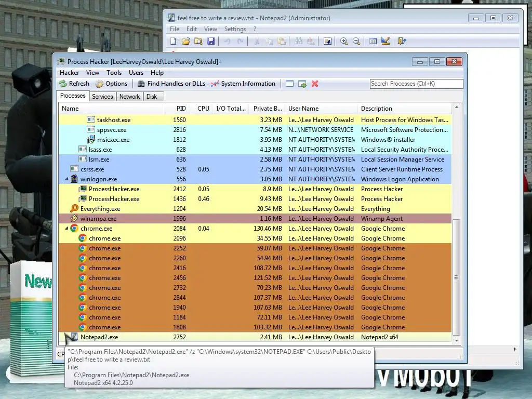Click the Refresh button in Process Hacker
The image size is (532, 399).
point(74,84)
